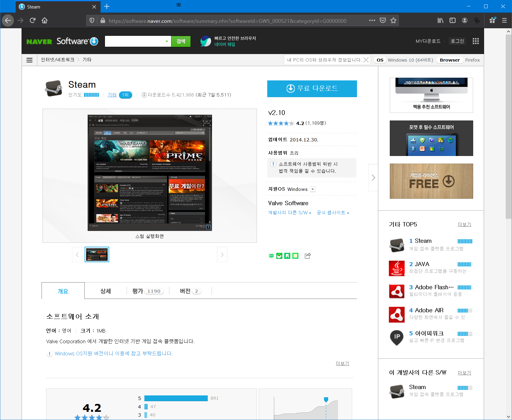
Task: Open the 평가 1190 reviews tab
Action: click(x=148, y=291)
